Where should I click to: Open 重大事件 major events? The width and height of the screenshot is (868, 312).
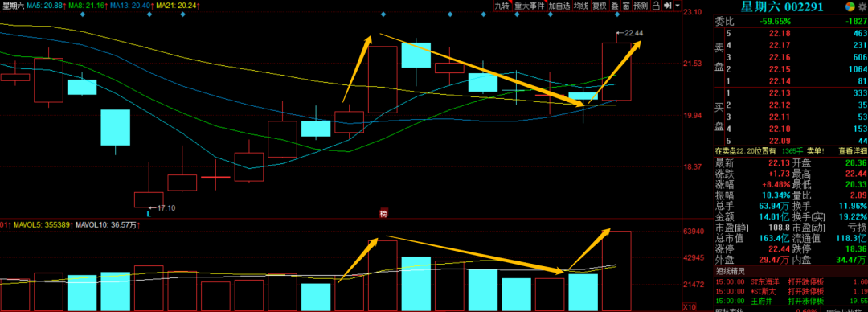[x=529, y=6]
